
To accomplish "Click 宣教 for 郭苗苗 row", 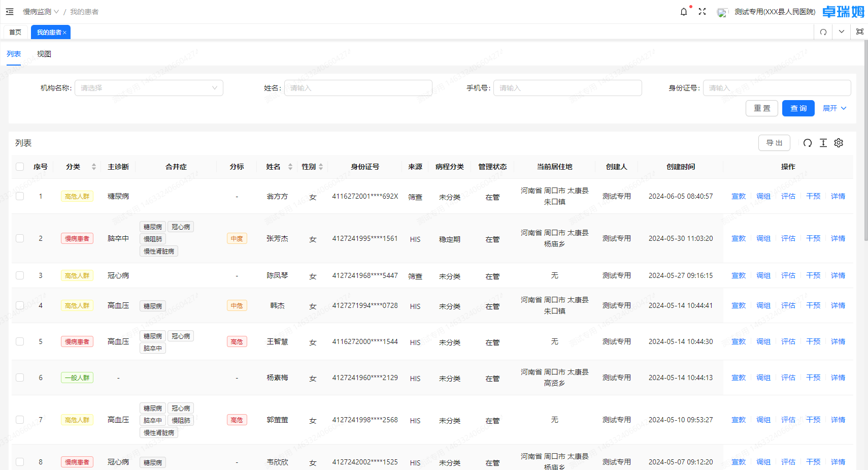I will (739, 420).
